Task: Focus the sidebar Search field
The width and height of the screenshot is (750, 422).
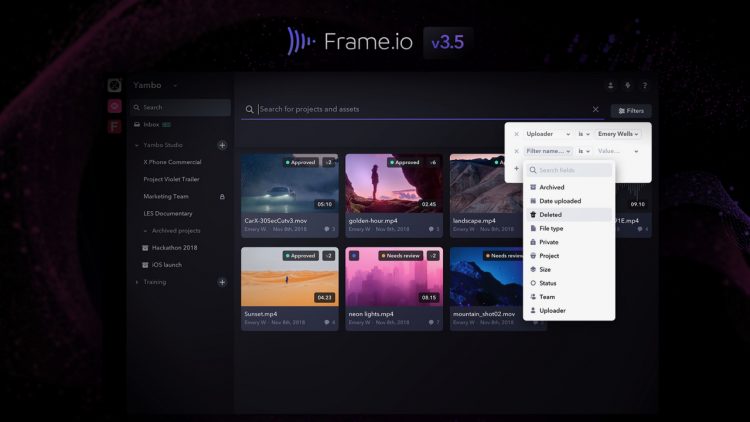Action: (180, 108)
